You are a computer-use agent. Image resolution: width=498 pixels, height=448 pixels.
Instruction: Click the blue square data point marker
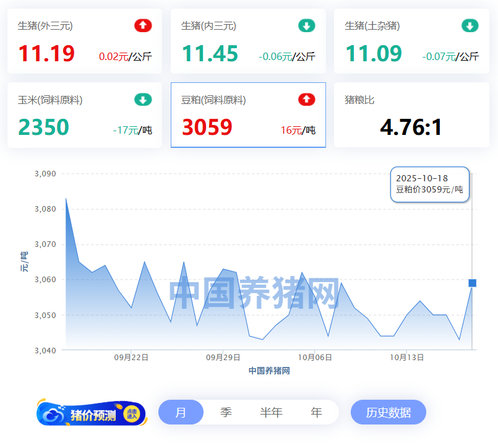472,283
